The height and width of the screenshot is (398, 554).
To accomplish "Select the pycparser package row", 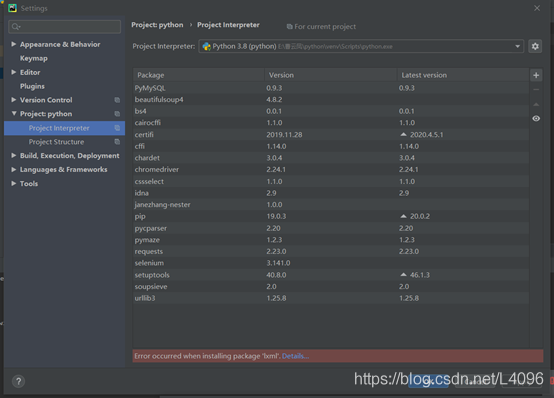I will click(331, 228).
